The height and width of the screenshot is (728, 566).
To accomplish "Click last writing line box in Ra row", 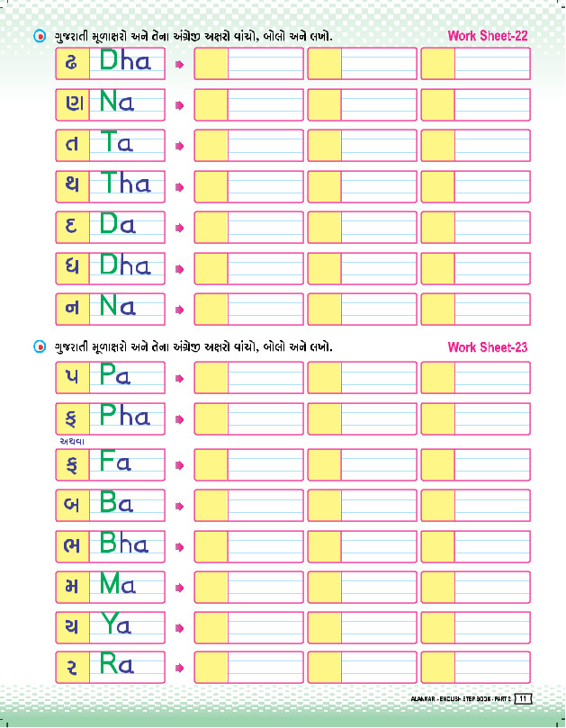I will click(x=492, y=668).
